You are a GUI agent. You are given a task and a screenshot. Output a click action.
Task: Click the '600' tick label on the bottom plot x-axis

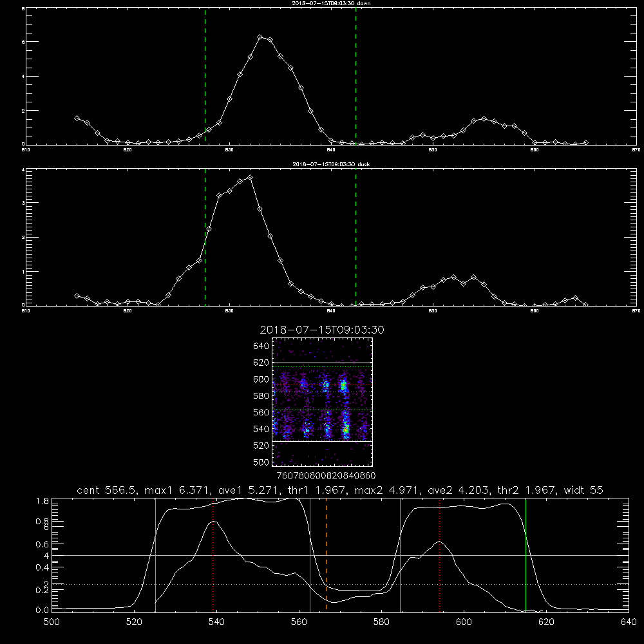point(464,622)
